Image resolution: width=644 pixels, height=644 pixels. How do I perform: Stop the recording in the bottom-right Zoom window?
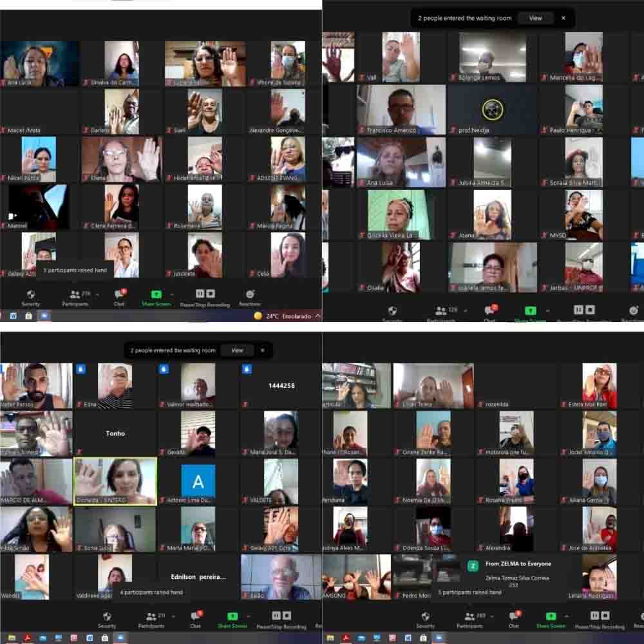point(605,615)
